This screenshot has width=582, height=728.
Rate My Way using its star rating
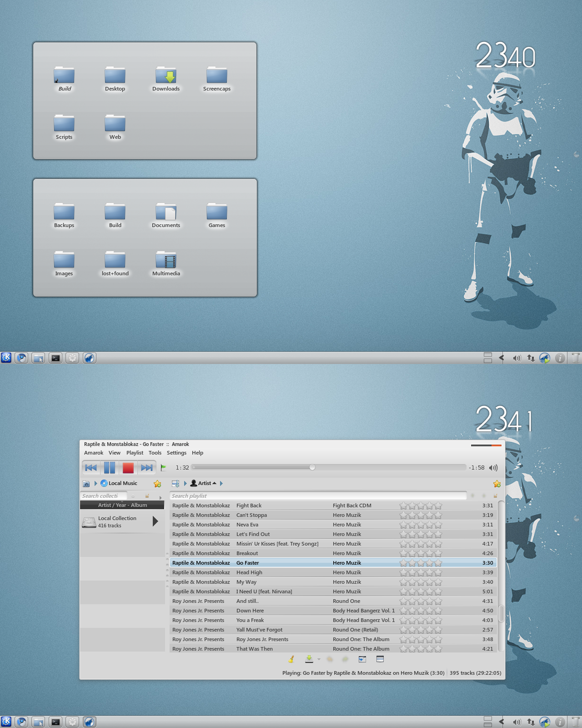pyautogui.click(x=421, y=582)
